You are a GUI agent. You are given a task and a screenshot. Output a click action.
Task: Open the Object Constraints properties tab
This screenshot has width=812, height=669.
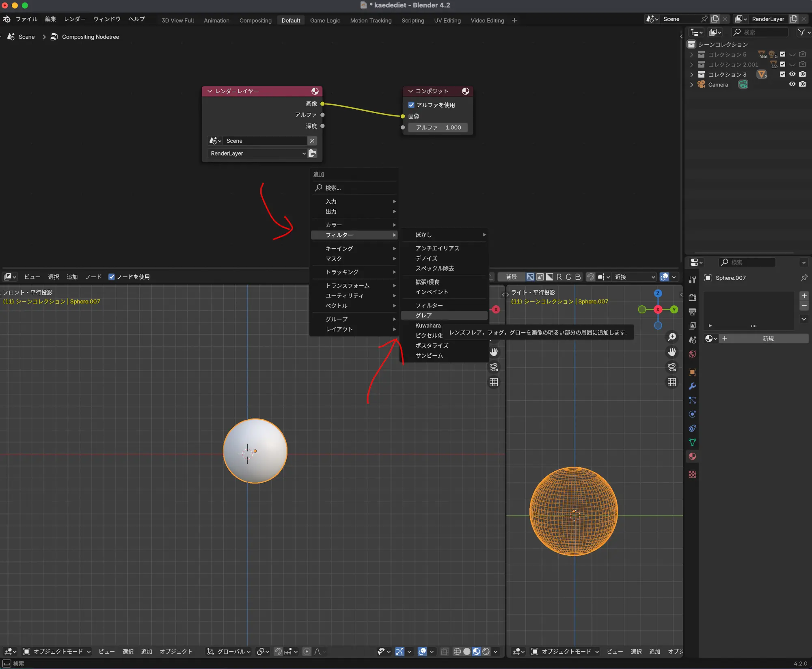pyautogui.click(x=692, y=428)
